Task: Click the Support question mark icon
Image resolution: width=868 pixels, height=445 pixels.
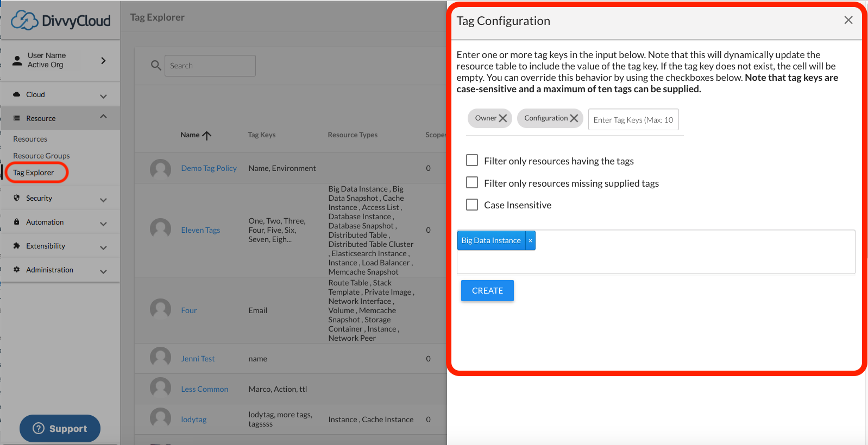Action: (39, 428)
